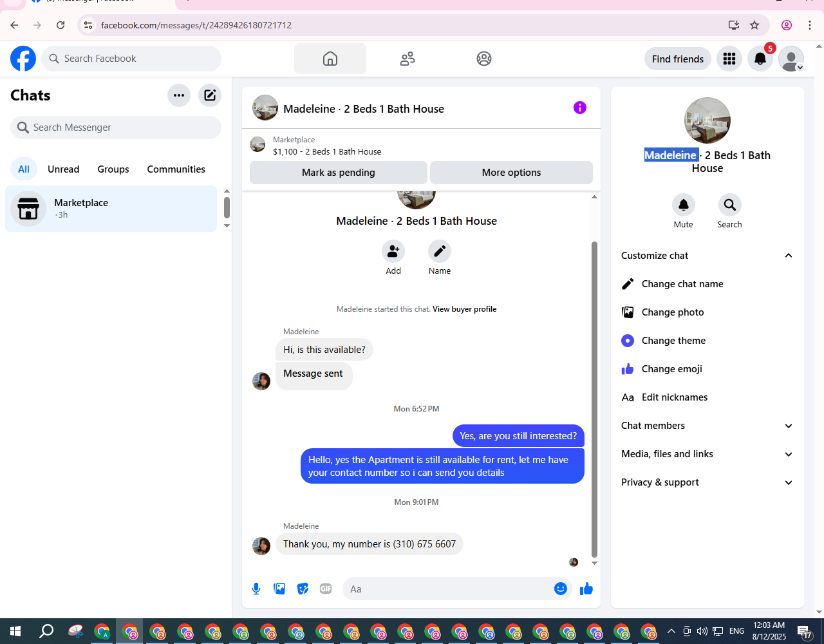Click the purple conversation info icon
The width and height of the screenshot is (824, 644).
pyautogui.click(x=580, y=108)
